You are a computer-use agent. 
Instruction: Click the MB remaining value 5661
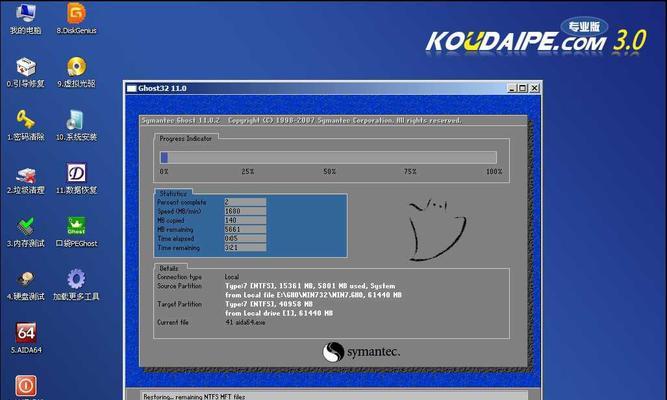coord(245,229)
